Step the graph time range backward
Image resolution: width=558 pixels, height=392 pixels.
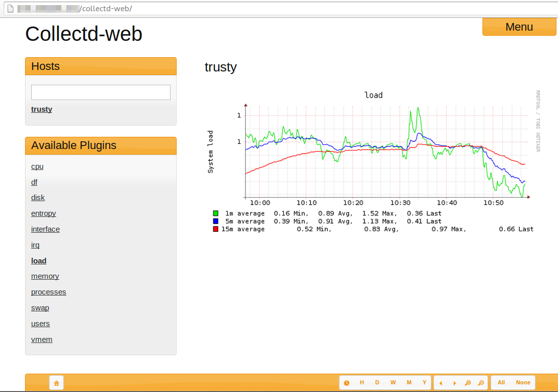(x=441, y=383)
